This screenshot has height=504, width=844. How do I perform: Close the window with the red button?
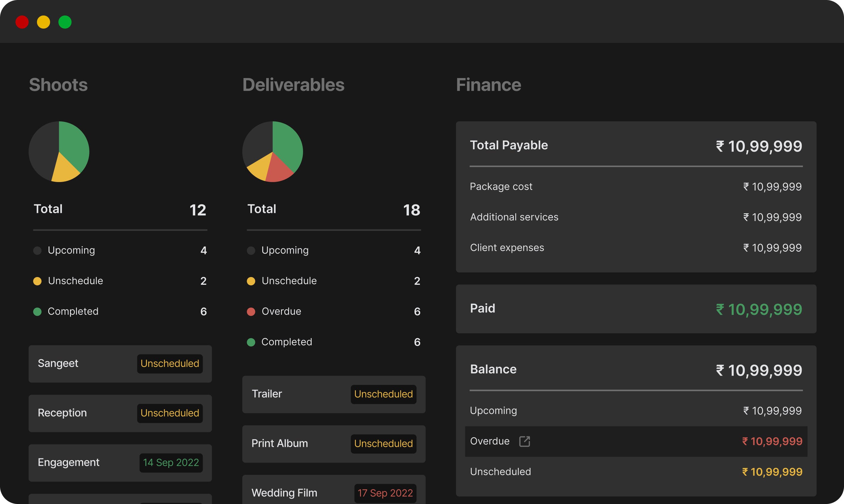[22, 22]
